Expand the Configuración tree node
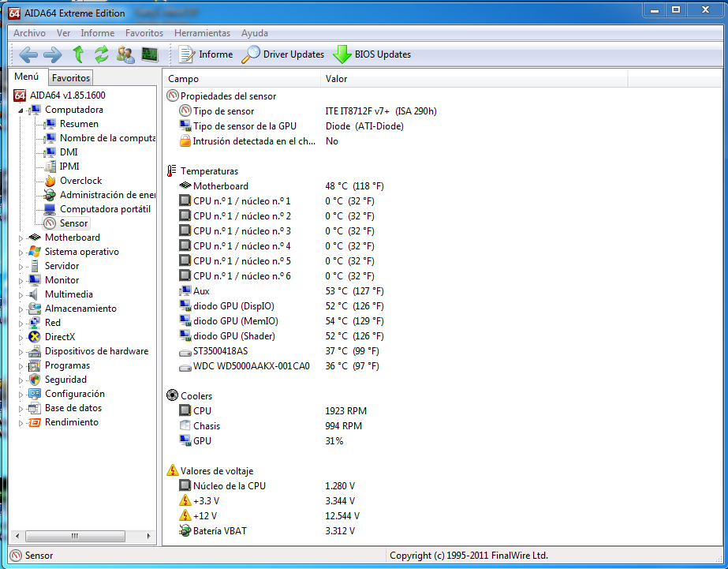 (x=21, y=395)
